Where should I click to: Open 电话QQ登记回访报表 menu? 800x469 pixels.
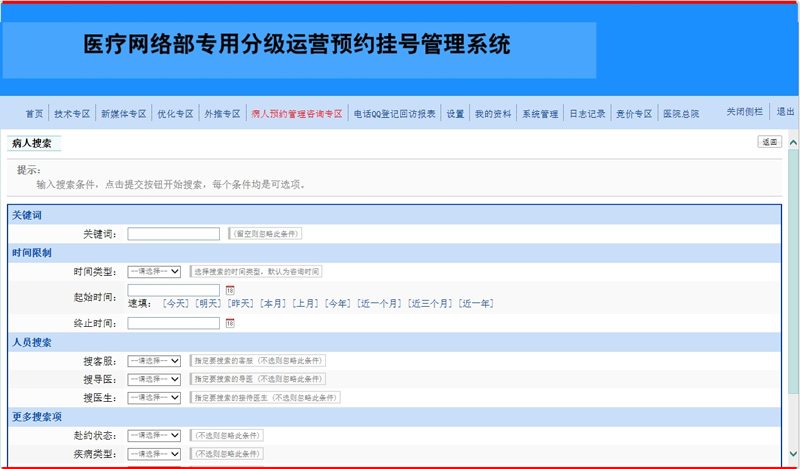(x=395, y=114)
